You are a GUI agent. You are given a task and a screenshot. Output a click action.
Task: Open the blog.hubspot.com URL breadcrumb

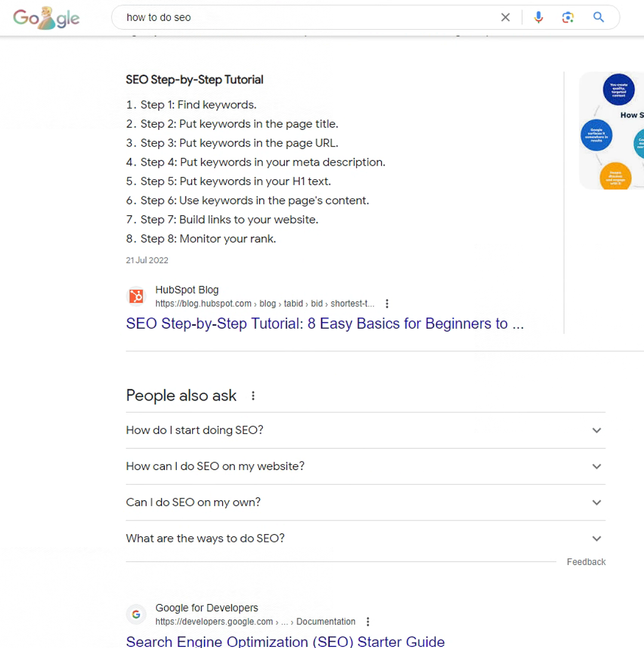(264, 304)
